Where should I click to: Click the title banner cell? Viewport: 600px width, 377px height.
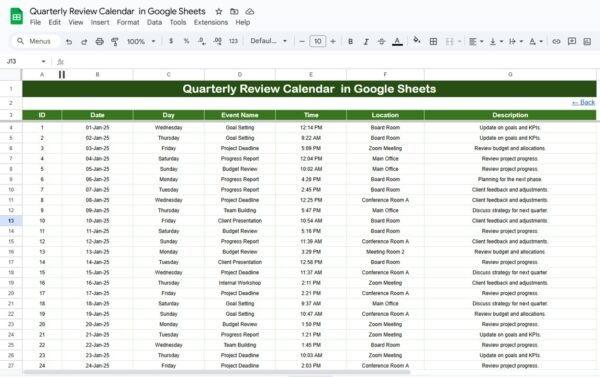tap(309, 89)
